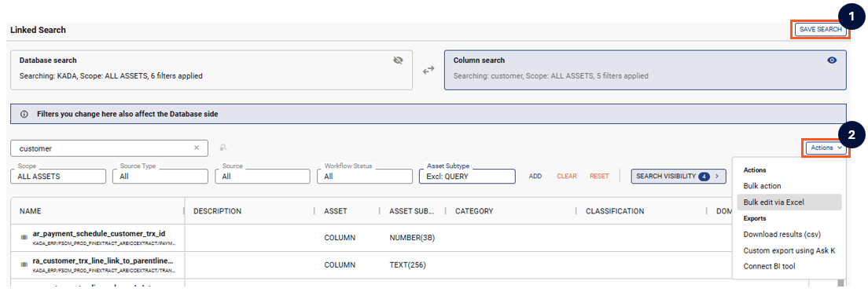
Task: Click the ADD filter button
Action: pyautogui.click(x=535, y=177)
